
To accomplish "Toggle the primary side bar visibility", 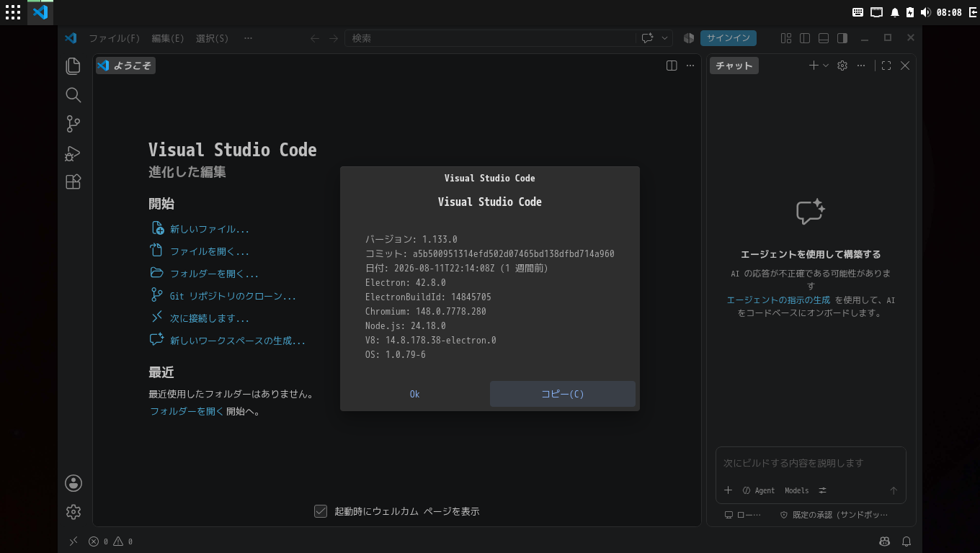I will point(805,38).
